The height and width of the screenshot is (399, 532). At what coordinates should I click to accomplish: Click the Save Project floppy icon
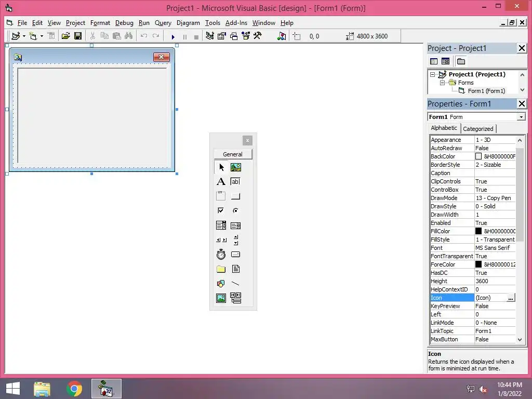point(78,36)
